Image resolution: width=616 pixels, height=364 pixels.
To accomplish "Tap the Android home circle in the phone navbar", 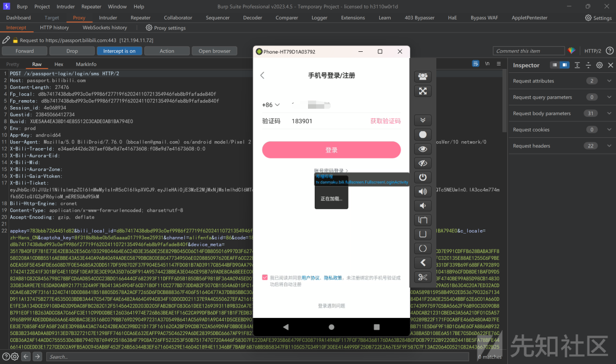I will pos(331,327).
